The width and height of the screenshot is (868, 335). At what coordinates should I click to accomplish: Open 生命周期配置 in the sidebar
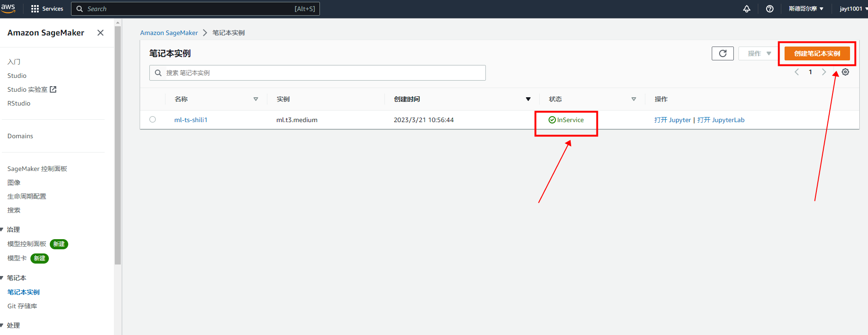(27, 196)
